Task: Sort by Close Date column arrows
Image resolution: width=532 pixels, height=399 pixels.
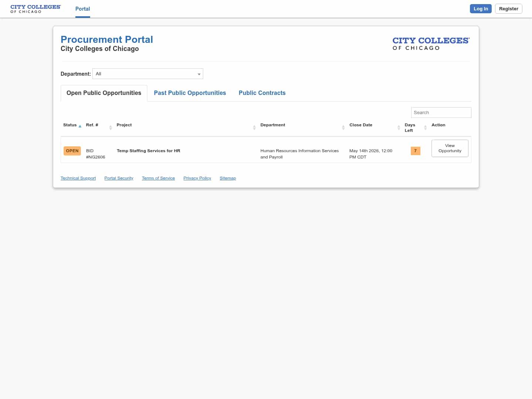Action: 399,127
